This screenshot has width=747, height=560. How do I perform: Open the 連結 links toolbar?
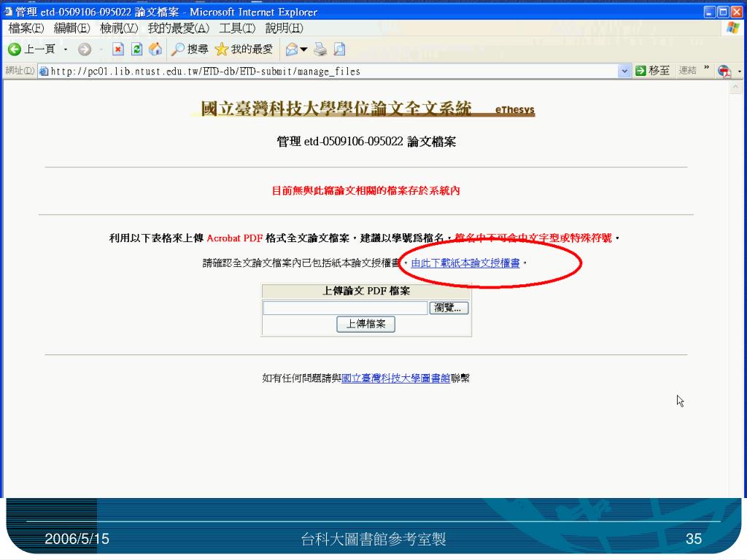coord(687,71)
